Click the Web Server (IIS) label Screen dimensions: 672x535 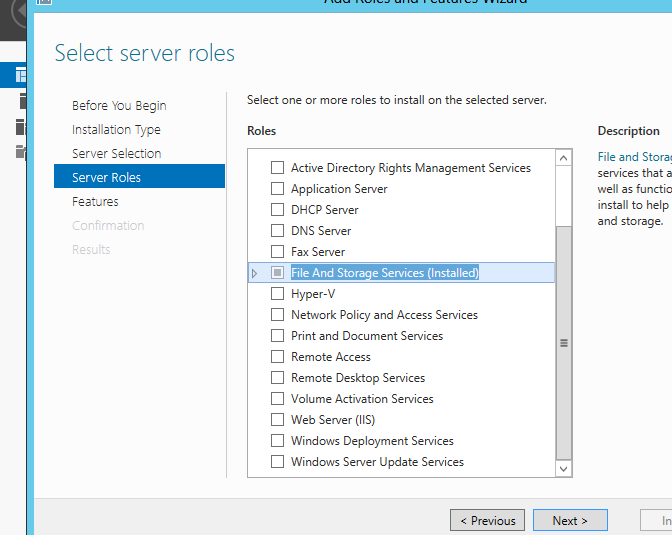click(333, 420)
